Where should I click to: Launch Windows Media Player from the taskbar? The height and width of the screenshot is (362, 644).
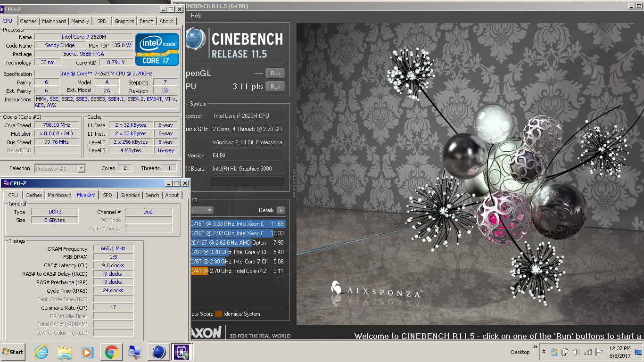pyautogui.click(x=88, y=352)
